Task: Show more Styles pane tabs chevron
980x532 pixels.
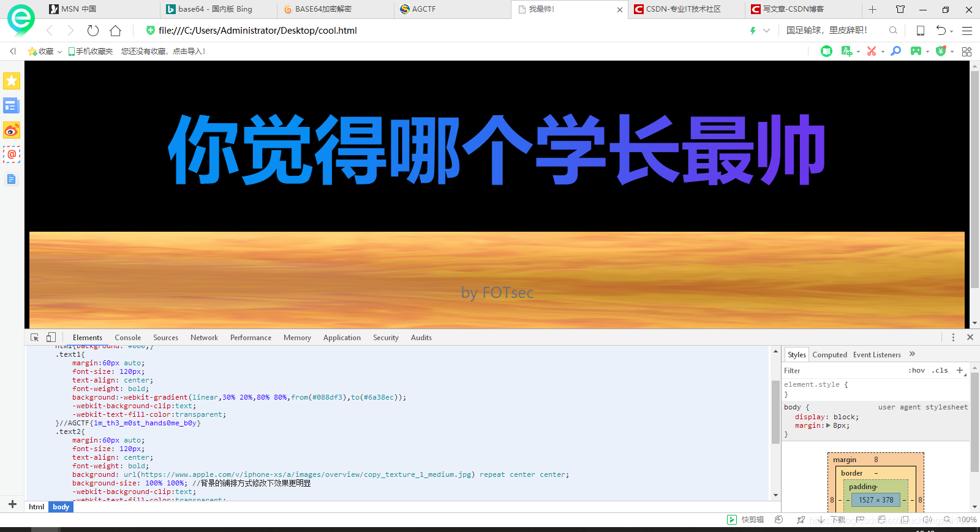Action: pos(912,354)
